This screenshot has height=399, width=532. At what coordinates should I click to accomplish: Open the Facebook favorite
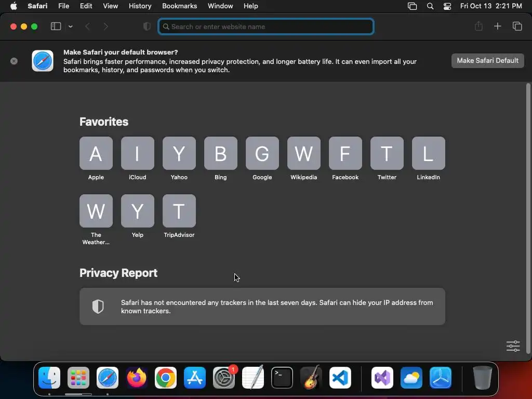tap(345, 153)
